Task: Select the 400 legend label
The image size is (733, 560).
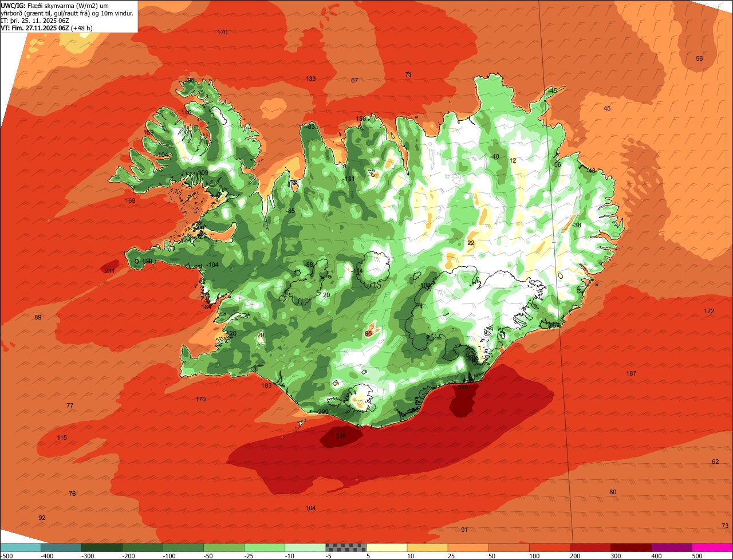Action: (x=656, y=555)
